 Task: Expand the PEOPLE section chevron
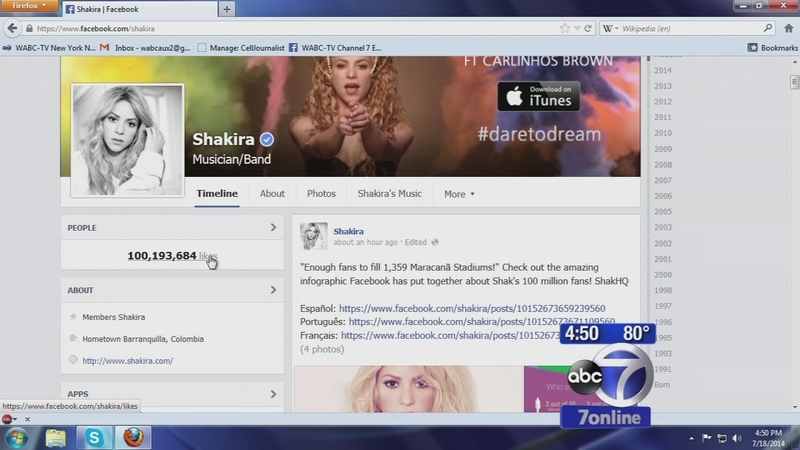pos(273,228)
